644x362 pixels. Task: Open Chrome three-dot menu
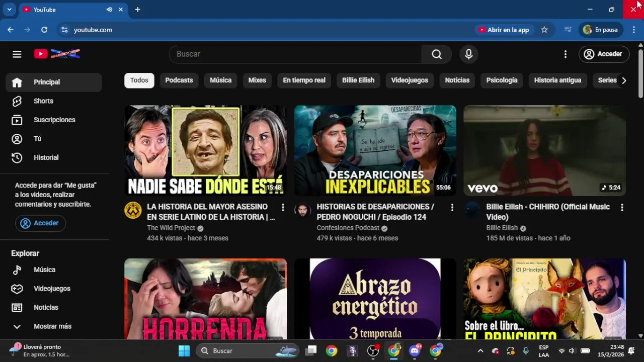coord(634,30)
